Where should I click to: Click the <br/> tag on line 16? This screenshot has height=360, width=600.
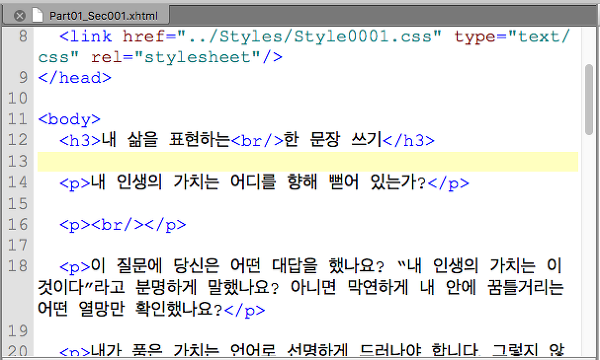pyautogui.click(x=117, y=224)
